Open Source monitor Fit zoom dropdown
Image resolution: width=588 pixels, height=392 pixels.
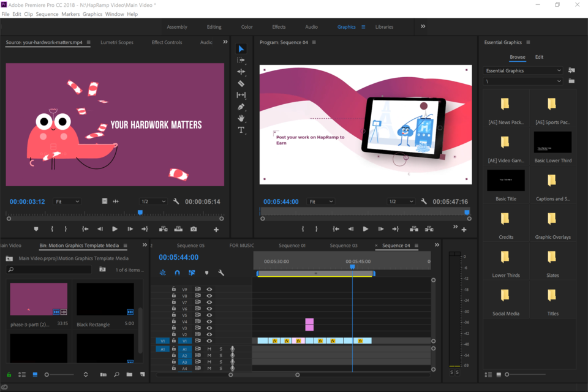click(x=67, y=202)
